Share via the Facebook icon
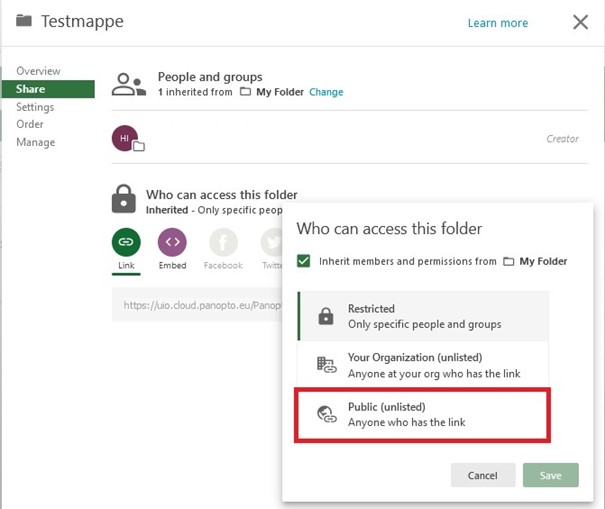Screen dimensions: 605x509 pos(223,242)
